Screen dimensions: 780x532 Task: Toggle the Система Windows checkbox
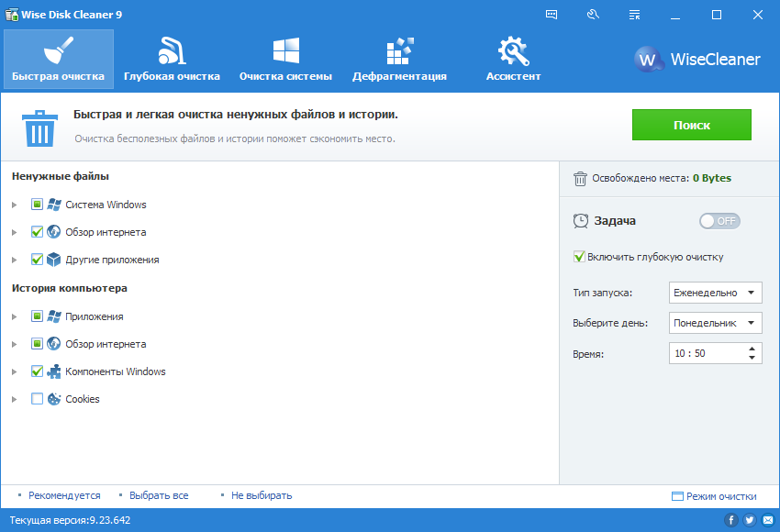37,205
